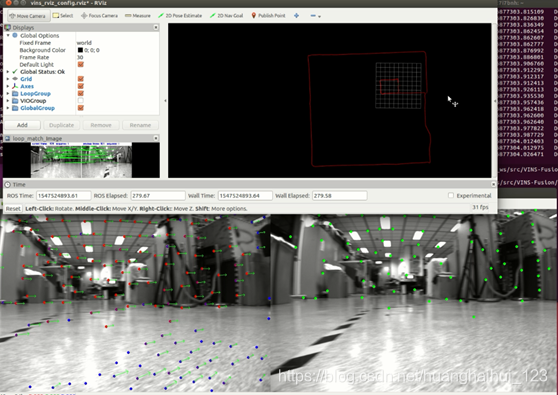Select the Publish Point tool
This screenshot has width=558, height=395.
268,16
